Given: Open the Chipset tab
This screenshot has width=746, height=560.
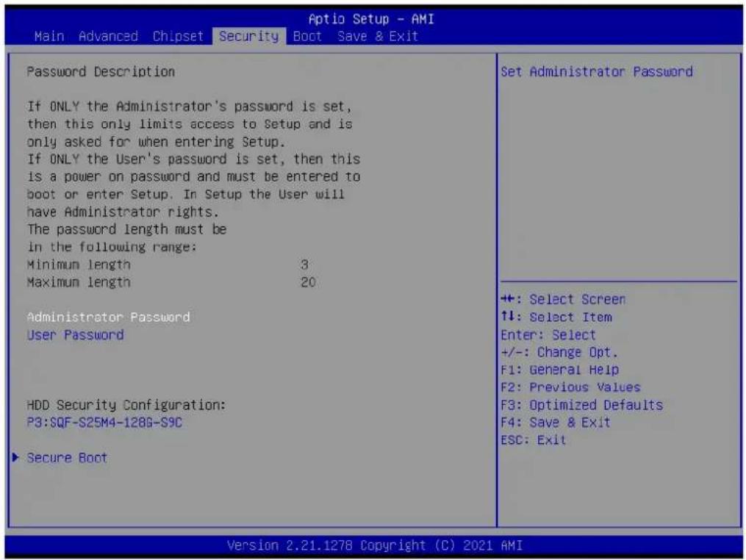Looking at the screenshot, I should pos(178,36).
